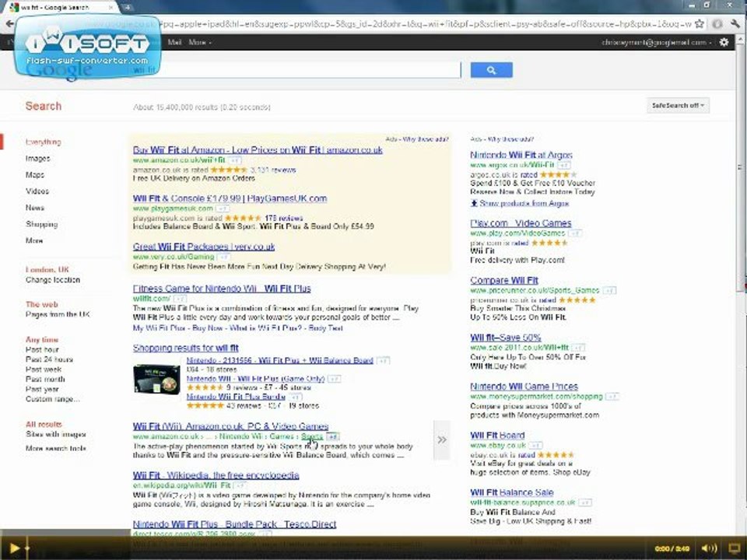Open Buy Wii Fit at Amazon ad
The width and height of the screenshot is (747, 560).
coord(258,150)
